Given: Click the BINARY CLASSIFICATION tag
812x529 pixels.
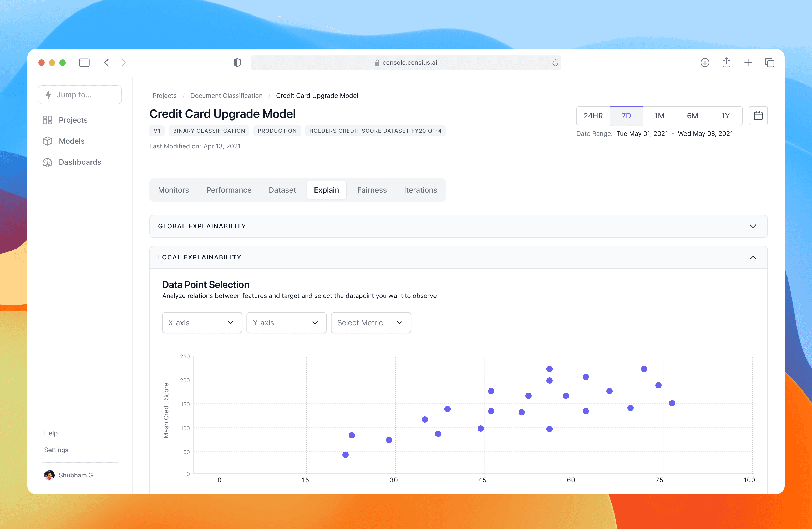Looking at the screenshot, I should click(x=209, y=131).
